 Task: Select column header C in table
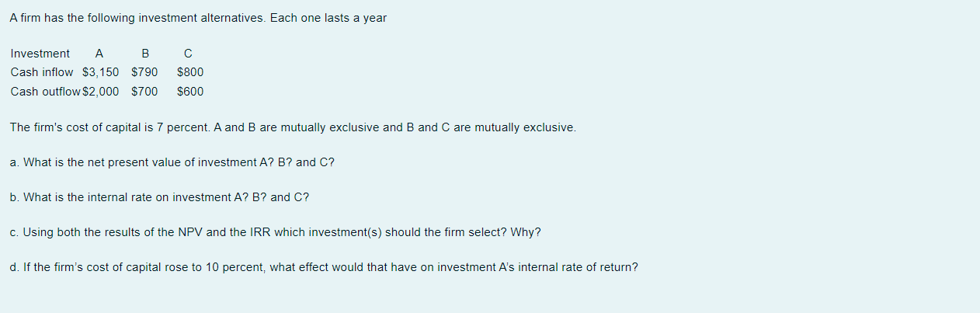(x=189, y=54)
